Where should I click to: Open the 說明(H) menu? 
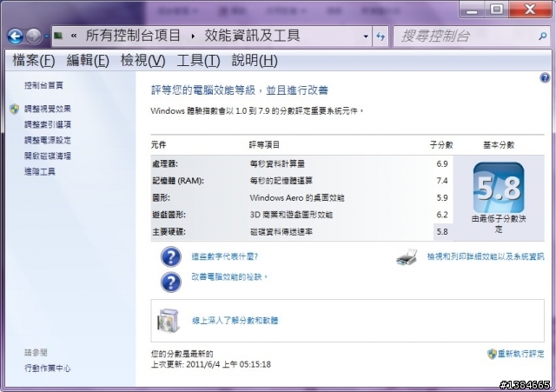coord(255,60)
